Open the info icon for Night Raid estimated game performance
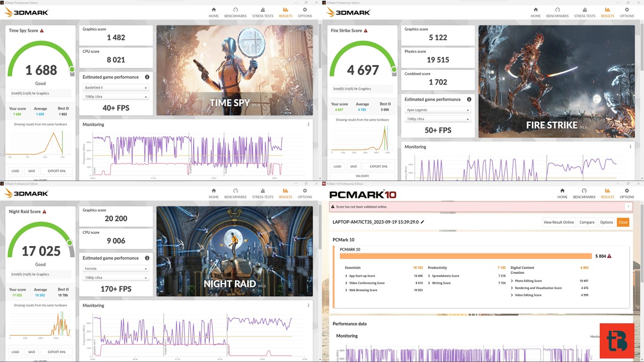 pos(147,258)
